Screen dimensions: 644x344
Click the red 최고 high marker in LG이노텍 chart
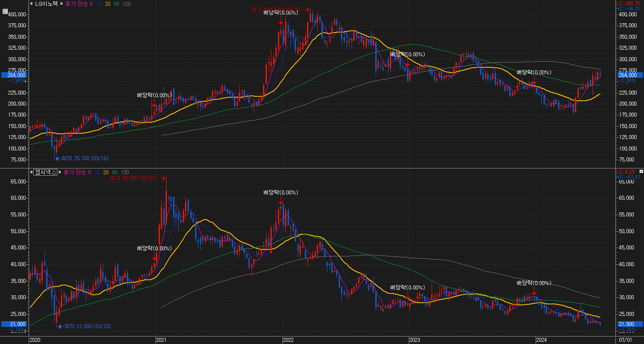pyautogui.click(x=281, y=9)
